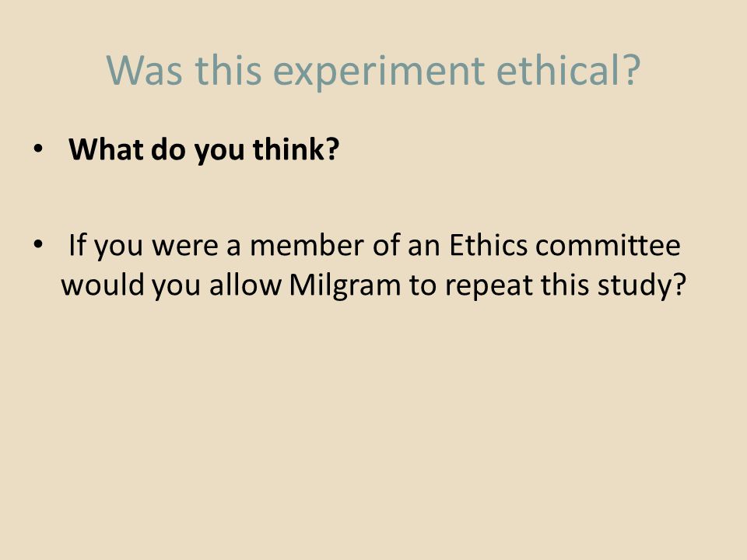747x560 pixels.
Task: Click the word 'this' in the title
Action: pyautogui.click(x=228, y=71)
